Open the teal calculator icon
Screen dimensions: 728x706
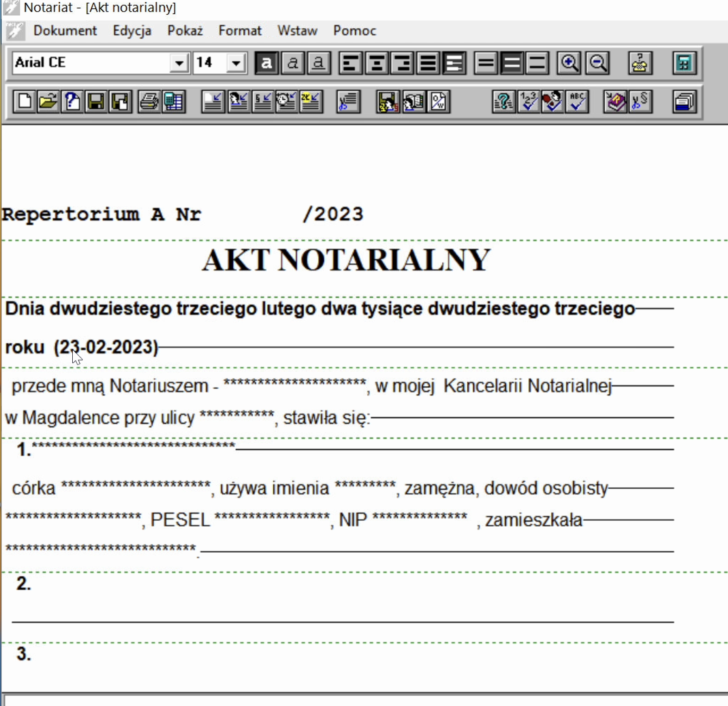tap(684, 63)
